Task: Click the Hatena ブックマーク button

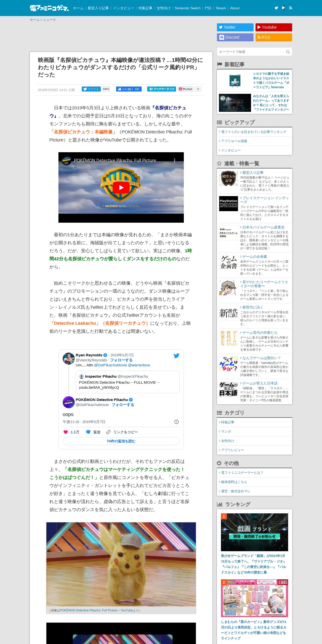Action: pyautogui.click(x=162, y=89)
